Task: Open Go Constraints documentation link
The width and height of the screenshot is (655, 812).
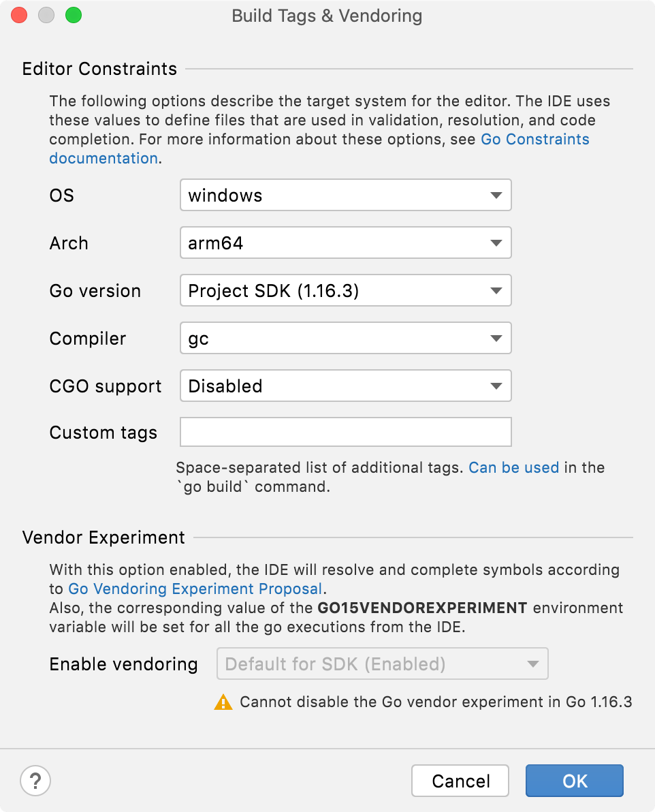Action: click(535, 139)
